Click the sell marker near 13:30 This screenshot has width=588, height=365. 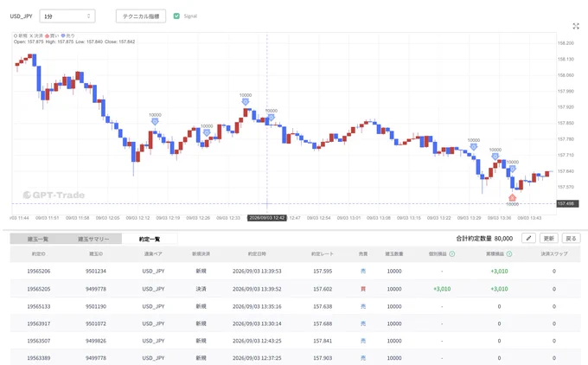[474, 147]
